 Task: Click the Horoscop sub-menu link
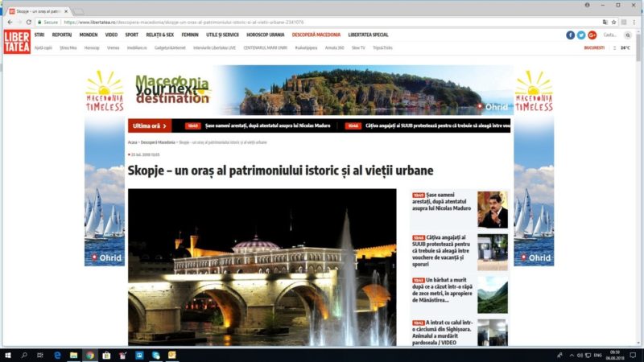pos(92,48)
